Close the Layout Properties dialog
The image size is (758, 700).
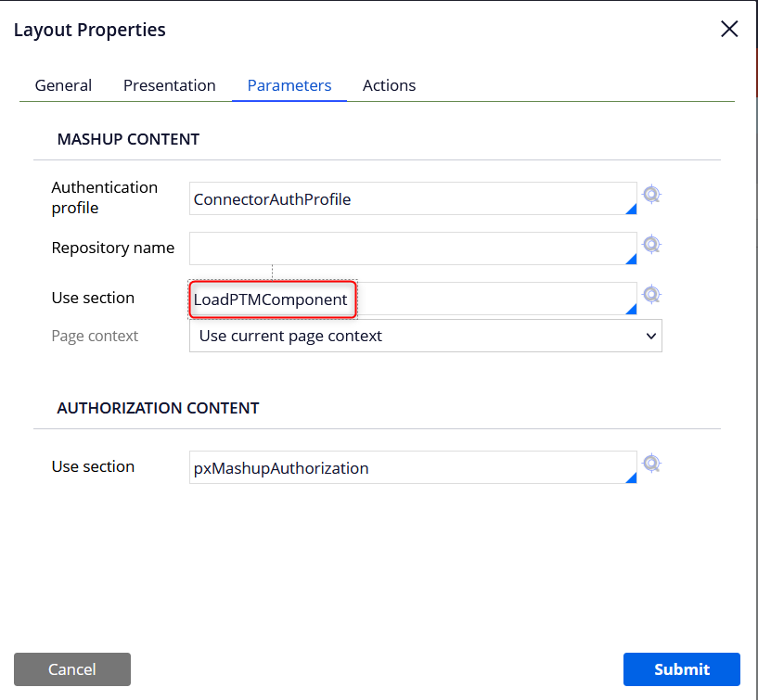pos(729,29)
